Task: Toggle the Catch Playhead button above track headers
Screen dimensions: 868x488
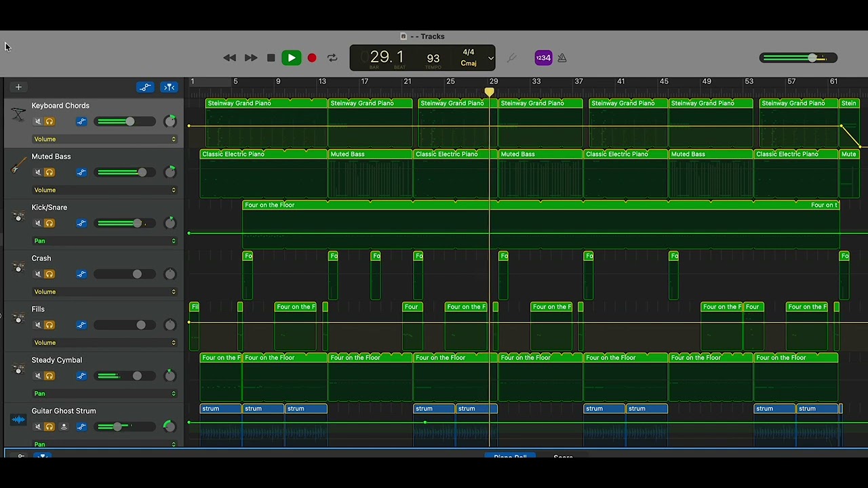Action: click(170, 87)
